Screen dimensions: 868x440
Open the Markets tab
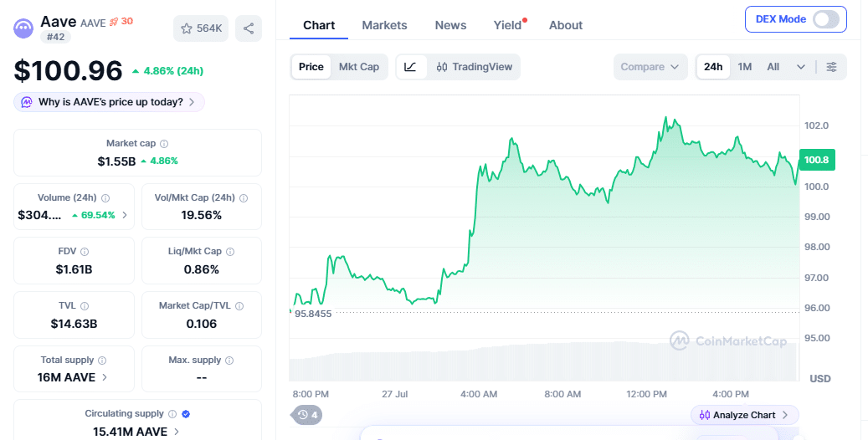384,25
